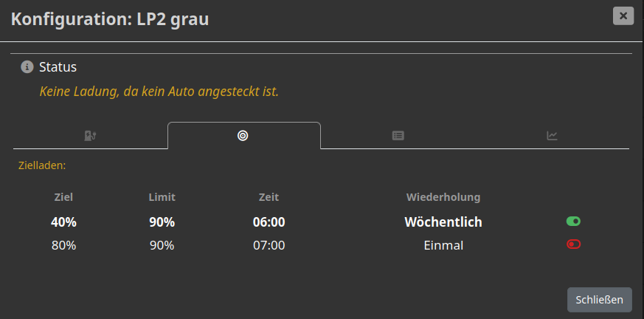
Task: Open the chart graph tab icon
Action: point(552,135)
